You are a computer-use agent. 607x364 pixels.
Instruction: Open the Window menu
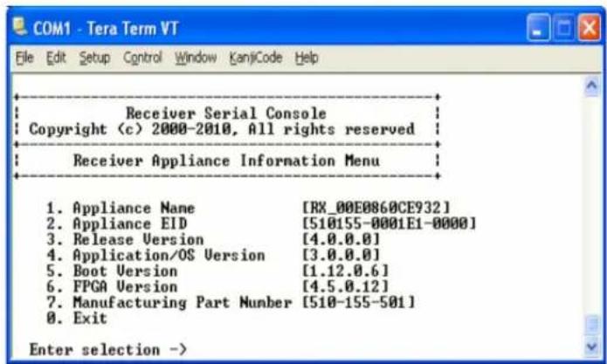pyautogui.click(x=196, y=58)
